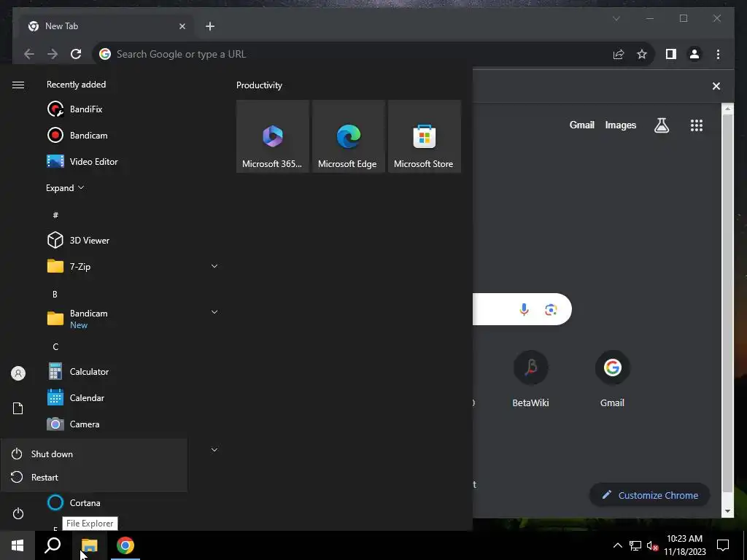This screenshot has width=747, height=560.
Task: Open action center notification icon
Action: [723, 545]
